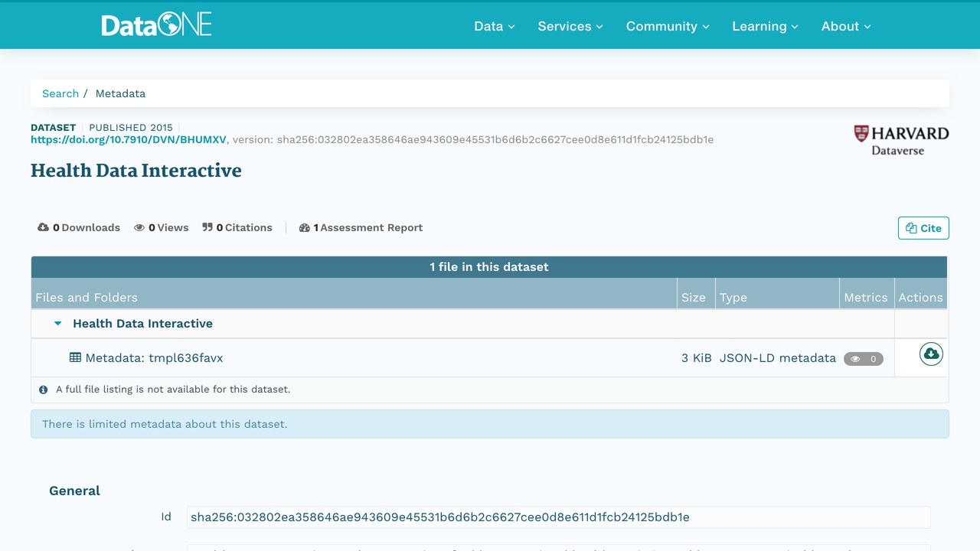Screen dimensions: 980x551
Task: Click the view count eye badge for metadata file
Action: coord(864,358)
